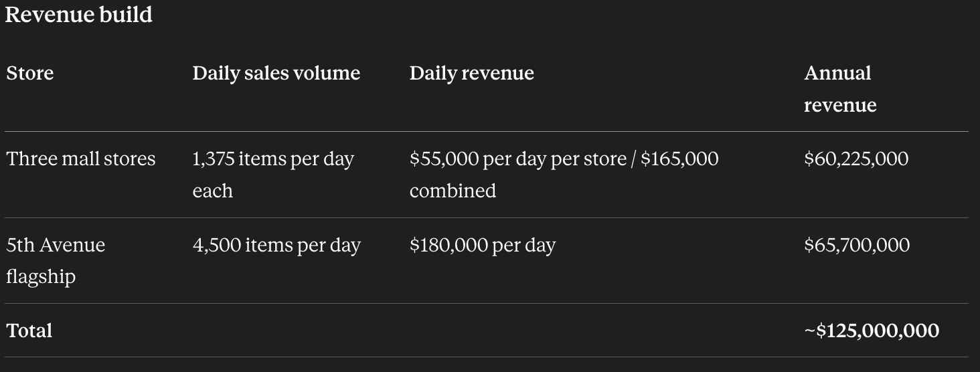Select the $60,225,000 annual revenue value

pos(857,159)
